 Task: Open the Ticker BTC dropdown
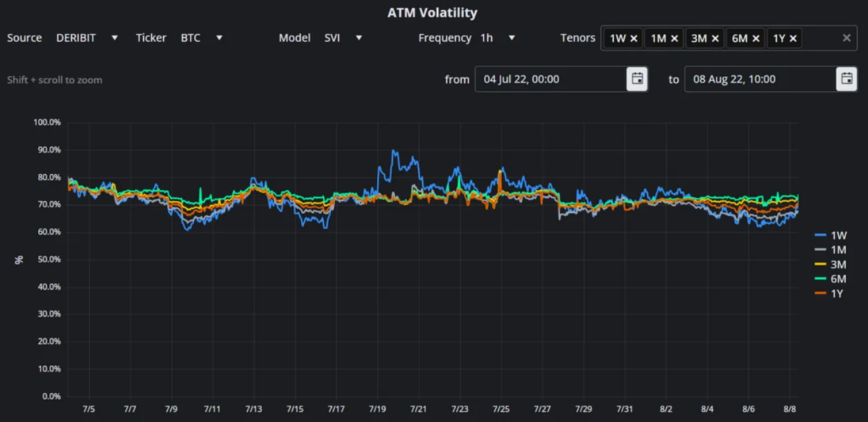[x=202, y=37]
